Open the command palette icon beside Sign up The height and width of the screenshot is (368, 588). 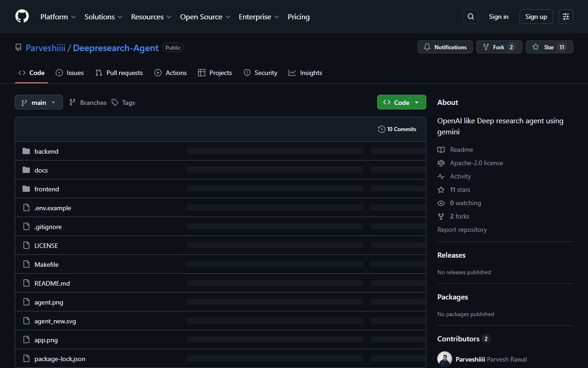(x=565, y=16)
